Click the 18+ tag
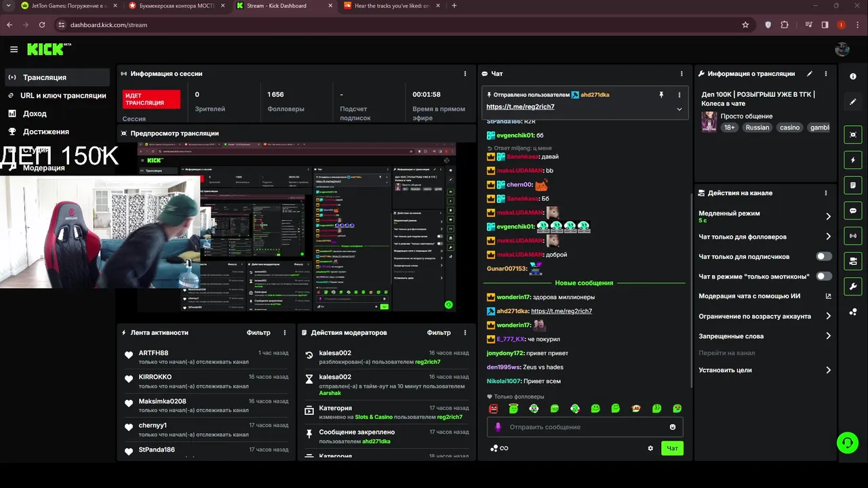The image size is (868, 488). click(x=729, y=127)
